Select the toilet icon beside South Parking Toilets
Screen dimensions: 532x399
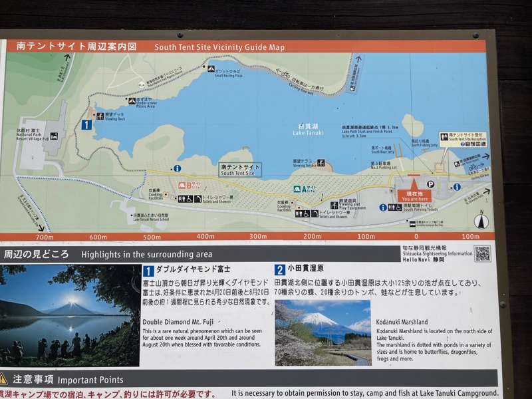pyautogui.click(x=395, y=207)
